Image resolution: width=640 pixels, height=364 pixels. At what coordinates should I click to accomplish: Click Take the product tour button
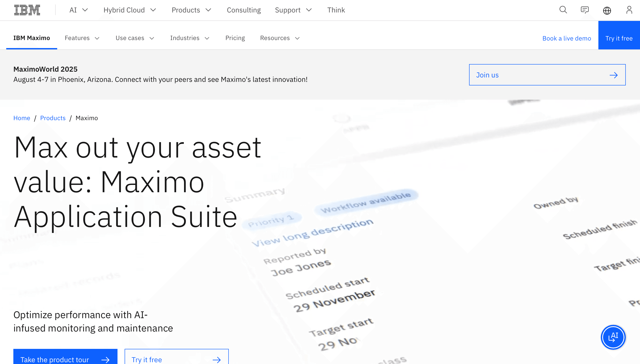point(65,357)
